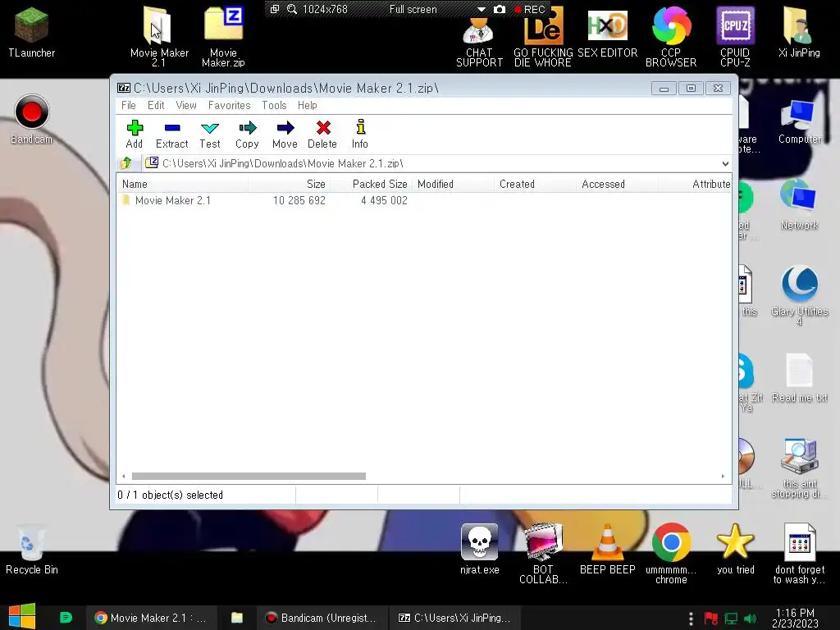
Task: Extract files with the Extract button
Action: tap(172, 134)
